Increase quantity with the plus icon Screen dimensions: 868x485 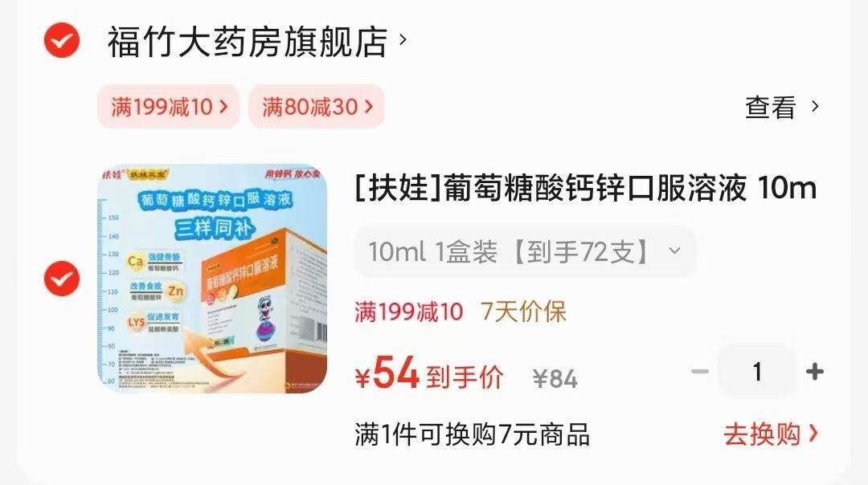[x=815, y=372]
